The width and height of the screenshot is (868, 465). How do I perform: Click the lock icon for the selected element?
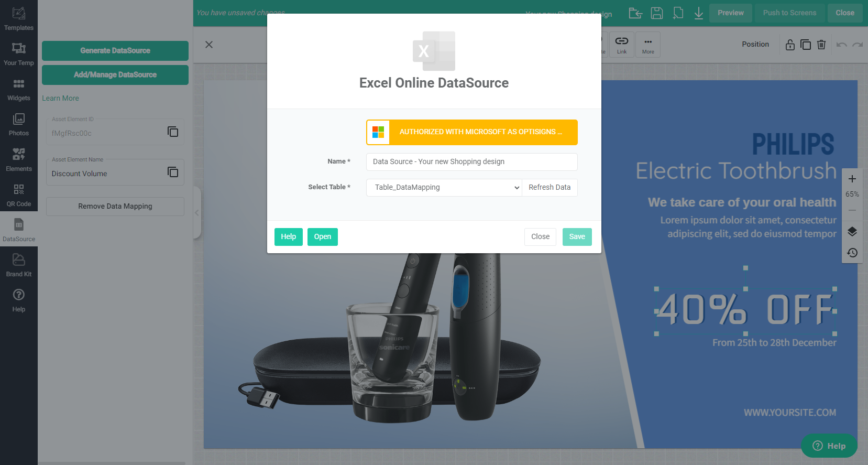pyautogui.click(x=790, y=45)
